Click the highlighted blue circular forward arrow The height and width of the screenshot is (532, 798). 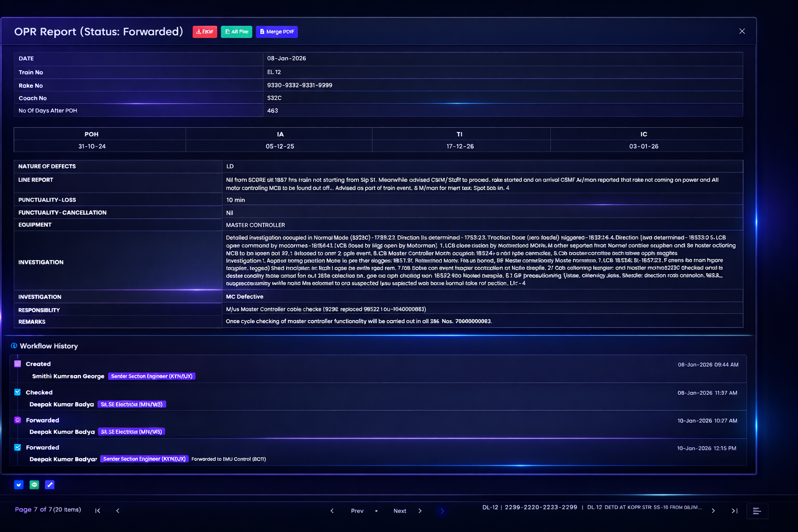(442, 511)
